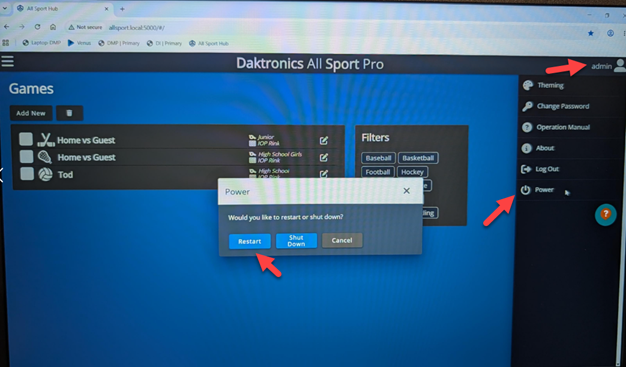Click the Restart button in Power dialog
The height and width of the screenshot is (367, 626).
pos(250,241)
